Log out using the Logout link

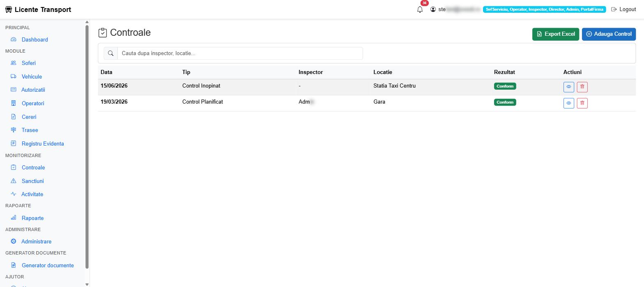[x=623, y=9]
